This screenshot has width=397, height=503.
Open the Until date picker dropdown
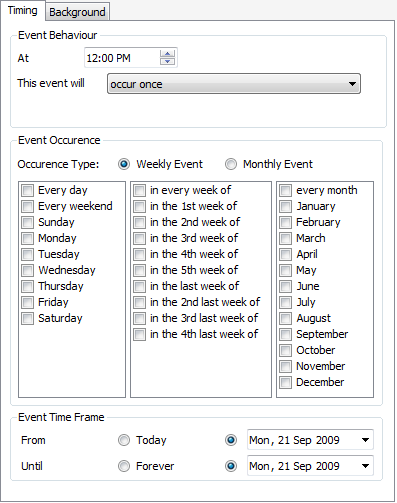(365, 466)
